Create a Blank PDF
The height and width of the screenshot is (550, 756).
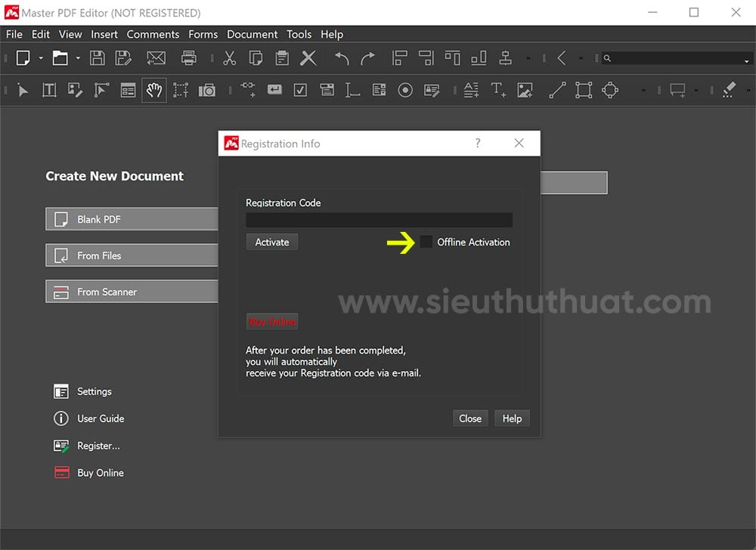(132, 219)
